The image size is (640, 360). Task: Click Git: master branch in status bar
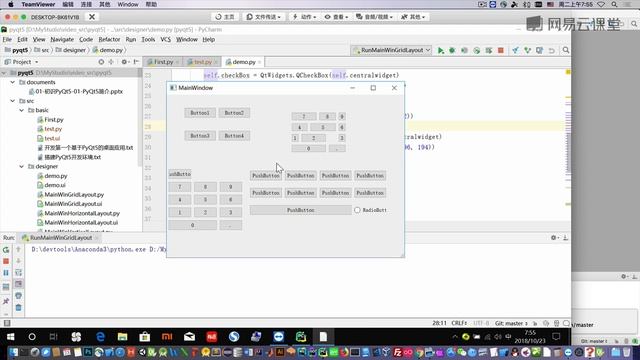(511, 323)
